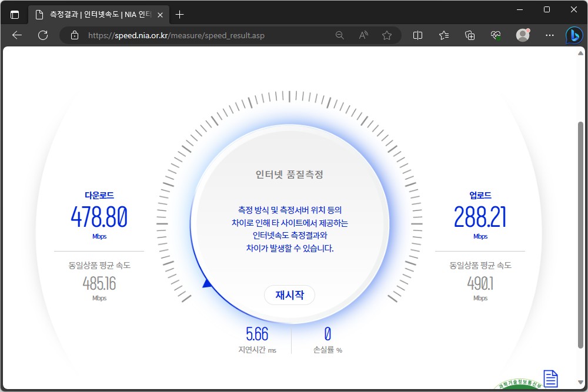Screen dimensions: 588x392
Task: Click the 손실률 % label
Action: point(328,350)
